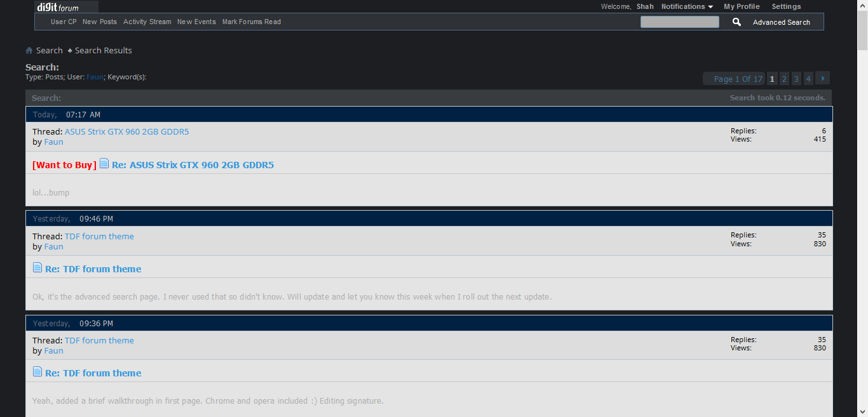Open Activity Stream menu item

pos(147,22)
